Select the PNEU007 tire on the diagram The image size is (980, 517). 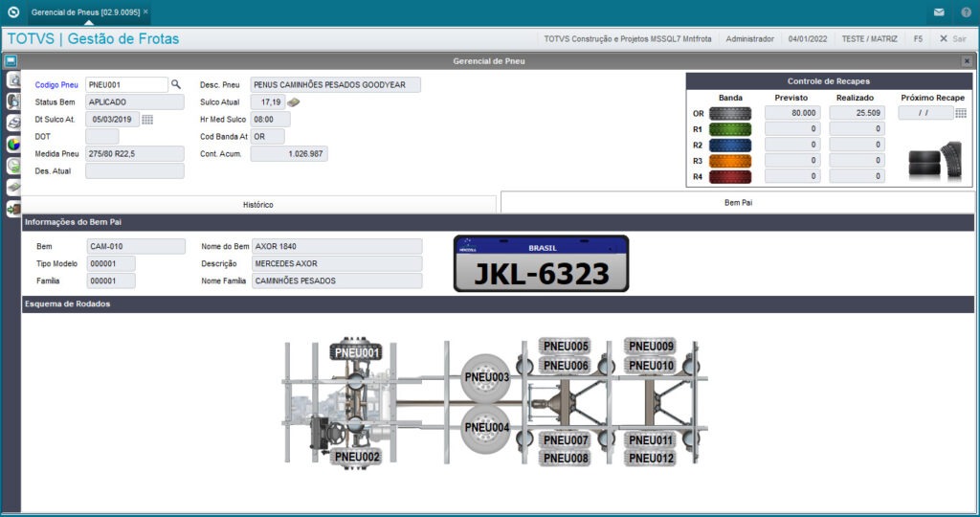tap(566, 440)
